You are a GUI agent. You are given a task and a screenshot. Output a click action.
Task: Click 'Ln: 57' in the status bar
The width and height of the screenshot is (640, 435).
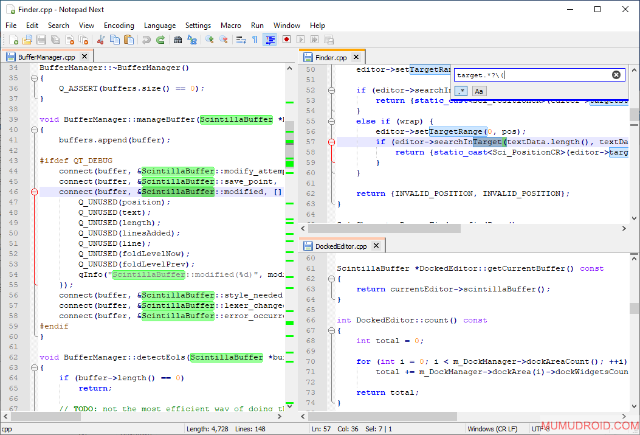[321, 429]
